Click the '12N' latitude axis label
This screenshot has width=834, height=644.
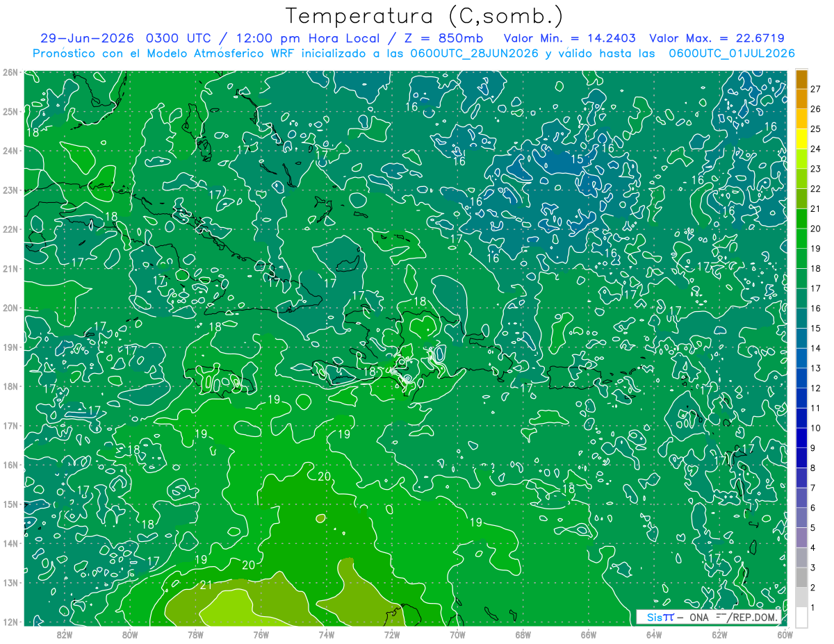[x=10, y=622]
